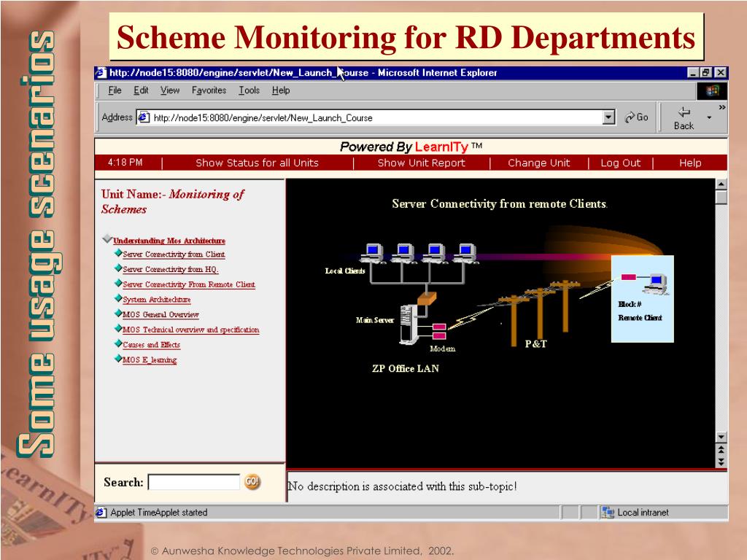Click the orange hub box above server
Screen dimensions: 747x560
[x=427, y=298]
